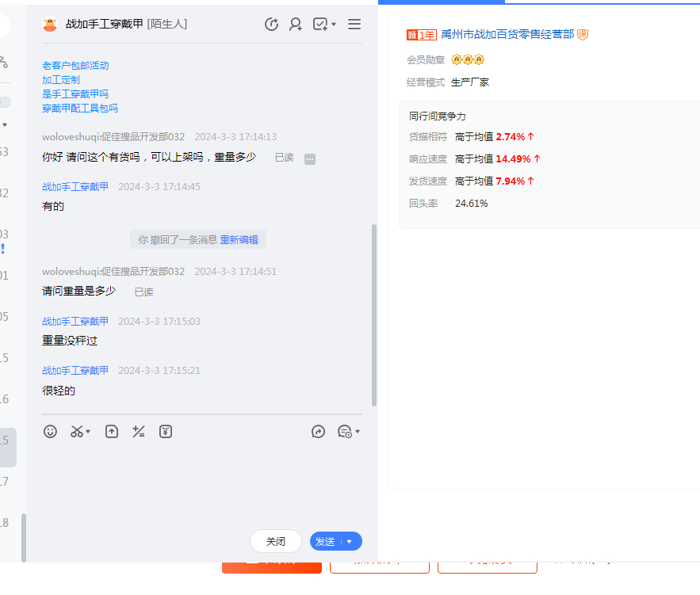
Task: Open the emoji picker
Action: (50, 432)
